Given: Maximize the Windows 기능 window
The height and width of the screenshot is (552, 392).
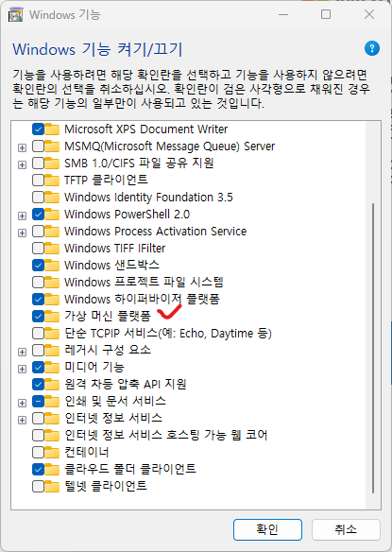Looking at the screenshot, I should tap(326, 14).
